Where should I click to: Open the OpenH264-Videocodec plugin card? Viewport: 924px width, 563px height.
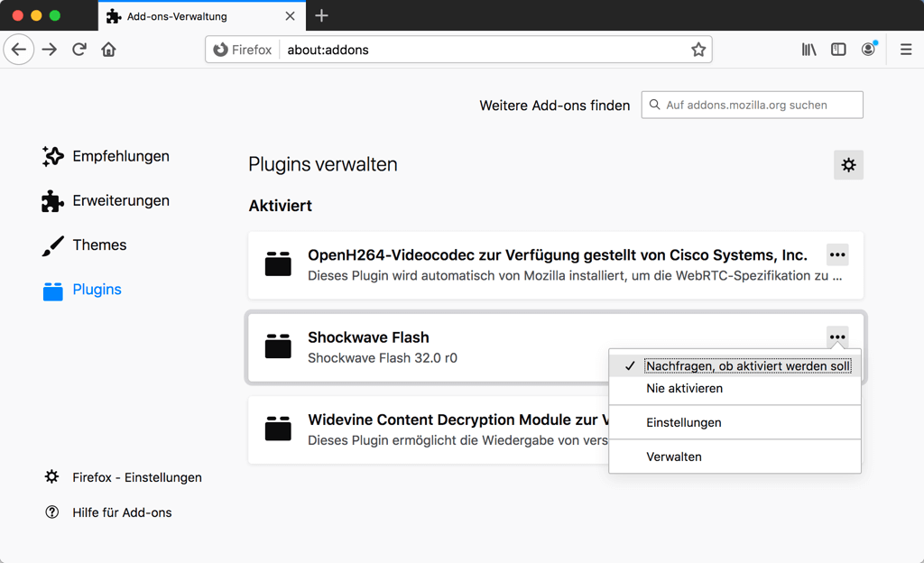556,265
